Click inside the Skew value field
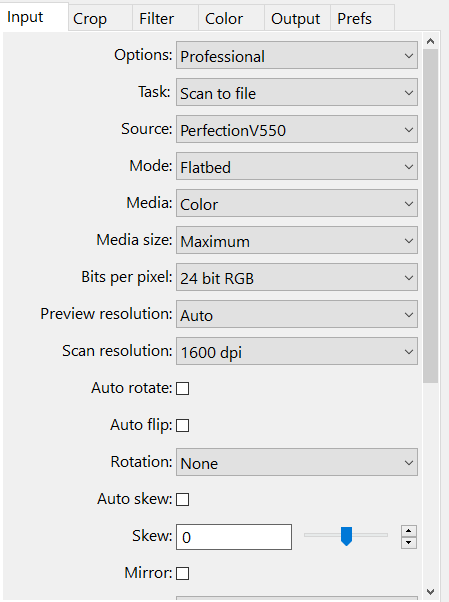Image resolution: width=449 pixels, height=602 pixels. coord(234,537)
